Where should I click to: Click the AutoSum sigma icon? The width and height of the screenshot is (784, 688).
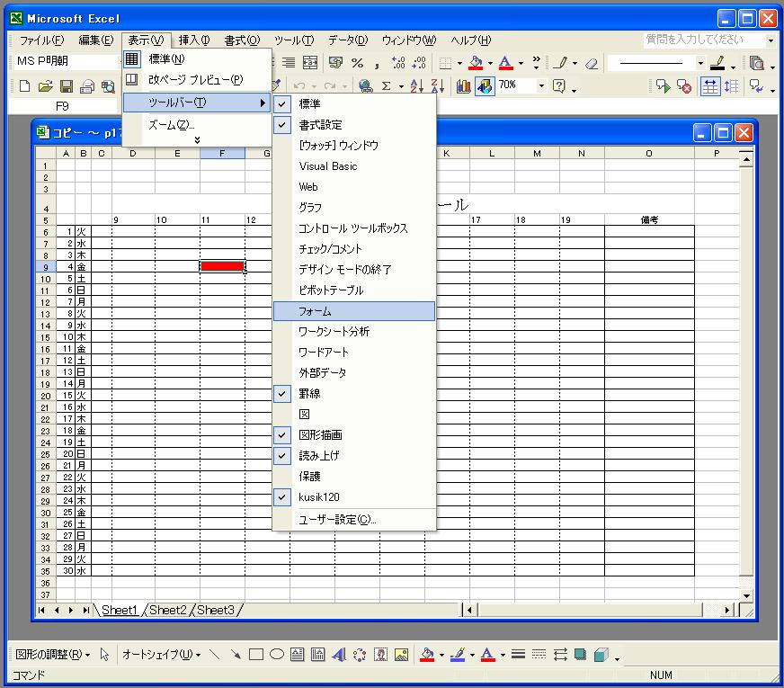click(x=386, y=86)
